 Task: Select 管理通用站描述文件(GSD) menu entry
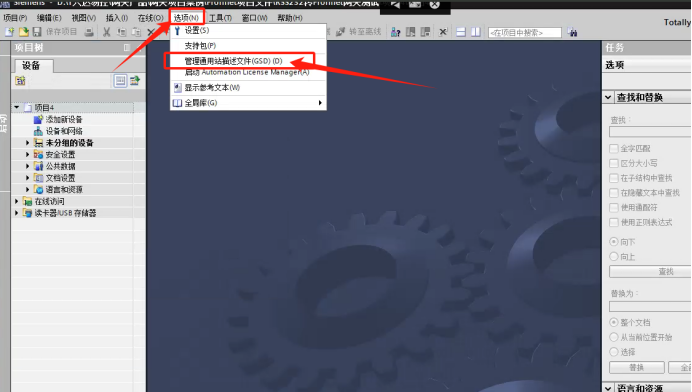click(x=233, y=61)
